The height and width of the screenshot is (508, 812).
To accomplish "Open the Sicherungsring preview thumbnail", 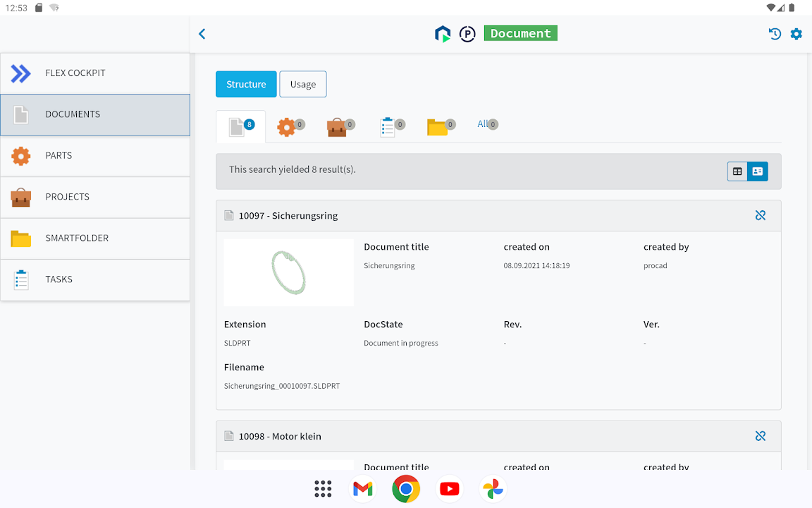I will pos(289,272).
